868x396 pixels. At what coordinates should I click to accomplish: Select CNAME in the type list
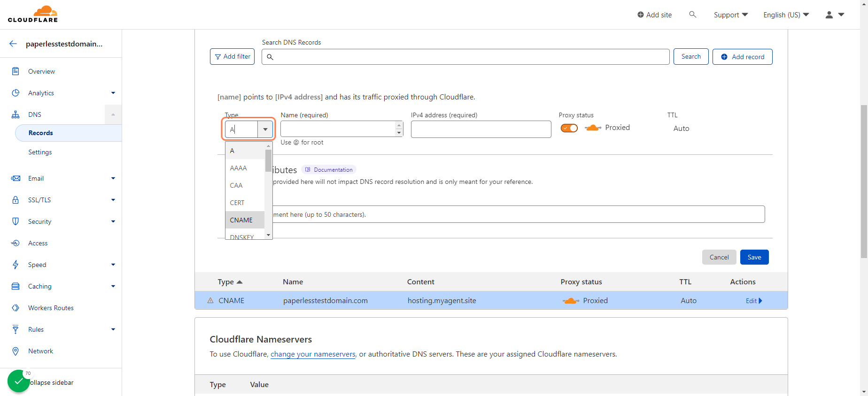point(245,220)
